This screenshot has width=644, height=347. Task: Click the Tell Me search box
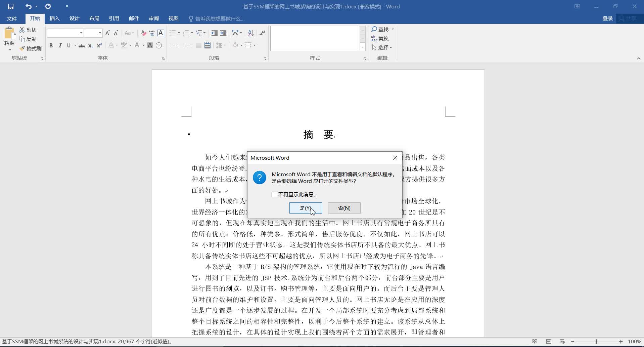(x=217, y=18)
